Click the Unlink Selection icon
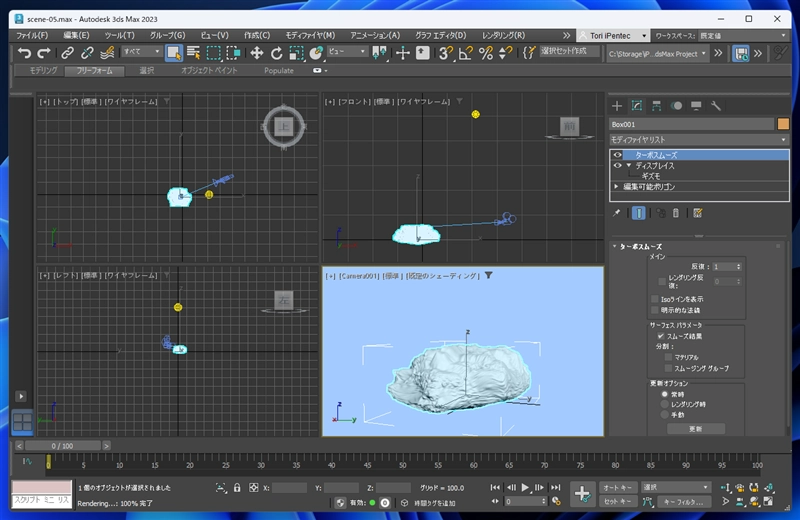This screenshot has width=800, height=520. pos(87,53)
